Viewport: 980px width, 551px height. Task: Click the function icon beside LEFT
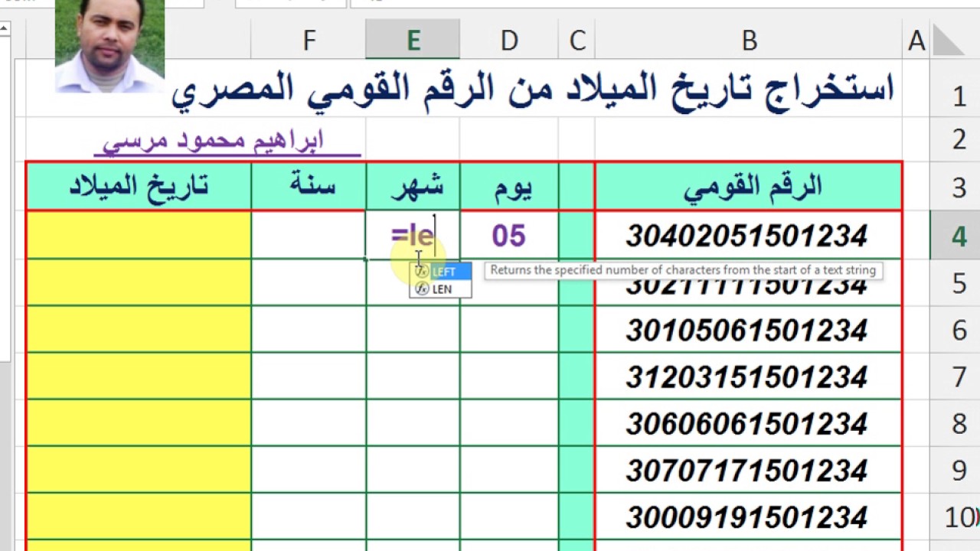click(421, 272)
